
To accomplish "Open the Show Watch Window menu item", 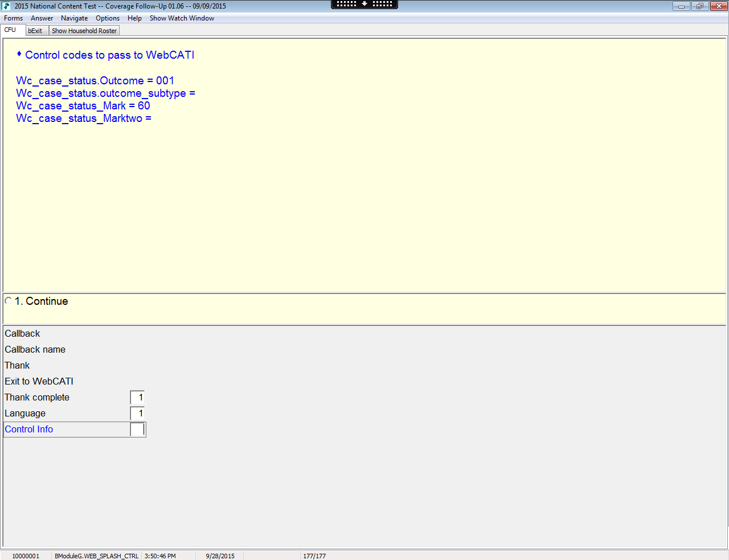I will (x=182, y=18).
